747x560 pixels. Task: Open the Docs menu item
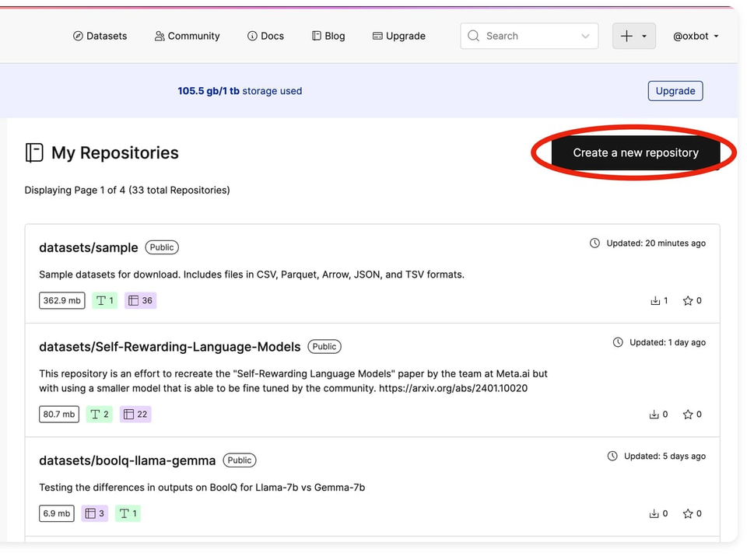point(265,36)
